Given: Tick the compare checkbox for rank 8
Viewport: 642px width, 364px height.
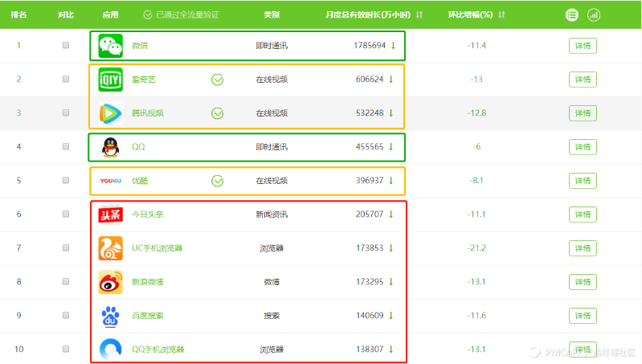Looking at the screenshot, I should (66, 281).
